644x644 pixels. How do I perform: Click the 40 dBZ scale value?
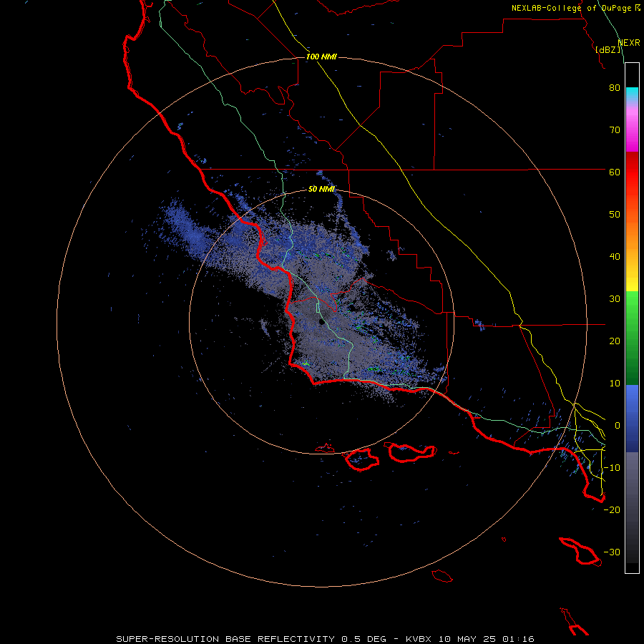[615, 257]
